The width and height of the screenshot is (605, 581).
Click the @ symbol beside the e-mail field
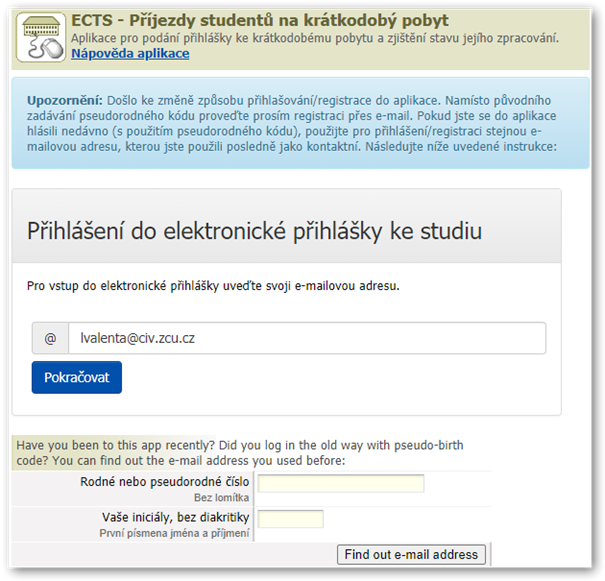(50, 338)
